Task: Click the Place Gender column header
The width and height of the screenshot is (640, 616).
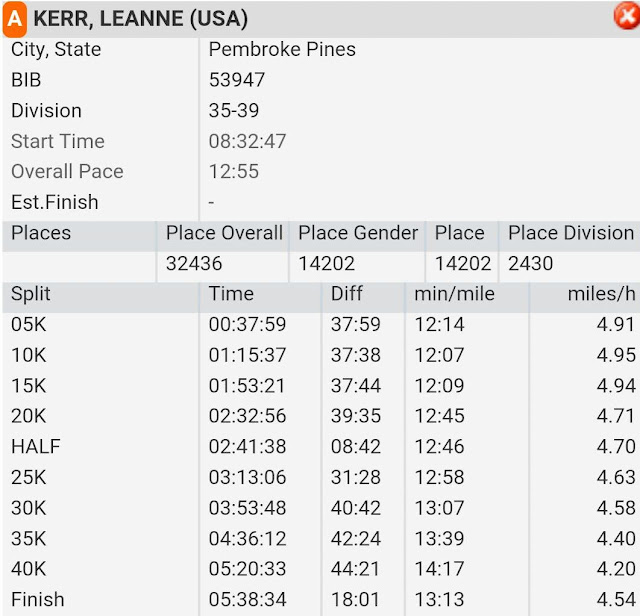Action: pos(358,233)
